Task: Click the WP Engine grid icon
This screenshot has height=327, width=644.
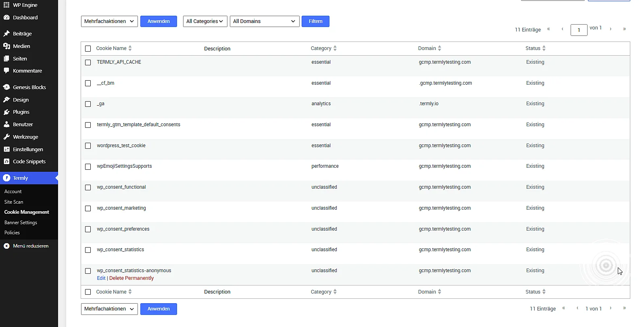Action: (x=6, y=5)
